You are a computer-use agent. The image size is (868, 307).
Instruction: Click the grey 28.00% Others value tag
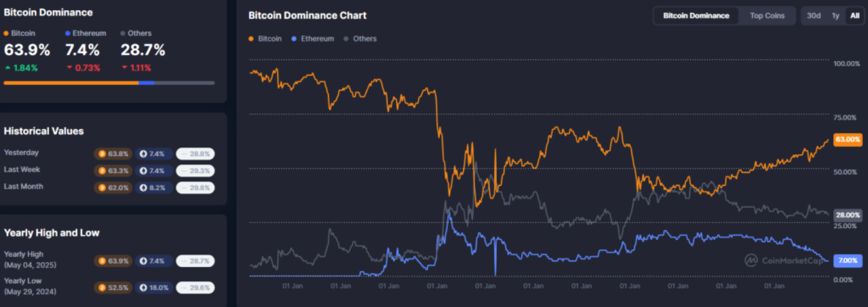(x=848, y=215)
